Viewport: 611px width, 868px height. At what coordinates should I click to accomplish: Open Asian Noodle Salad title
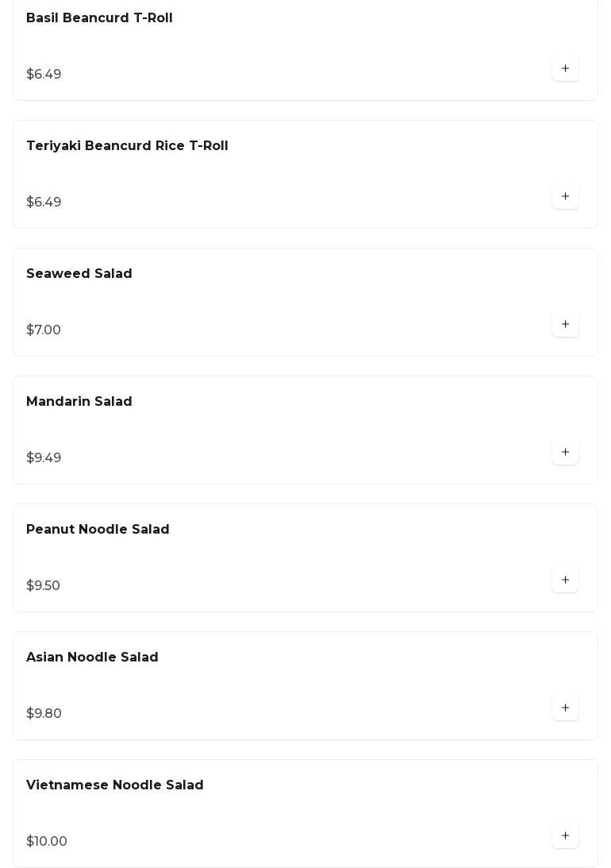click(x=92, y=657)
